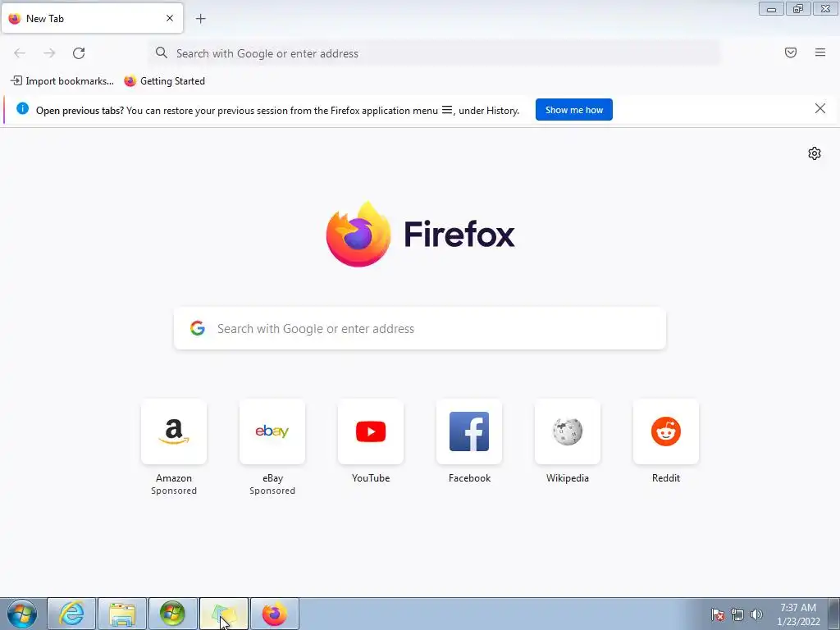Click the Wikipedia label text

pyautogui.click(x=568, y=478)
